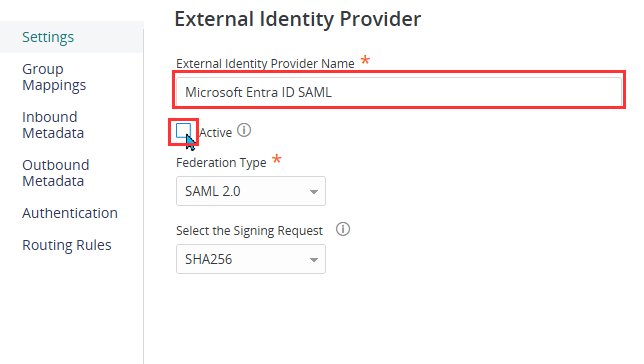Viewport: 644px width, 364px height.
Task: Click the arrow on the SAML 2.0 dropdown
Action: point(314,191)
